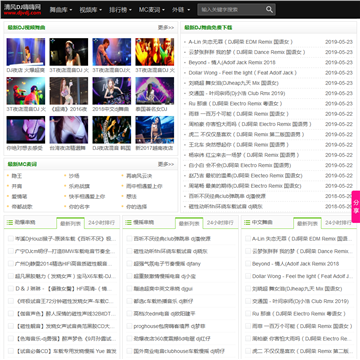The width and height of the screenshot is (360, 360).
Task: Focus the keyword search input field
Action: (232, 10)
